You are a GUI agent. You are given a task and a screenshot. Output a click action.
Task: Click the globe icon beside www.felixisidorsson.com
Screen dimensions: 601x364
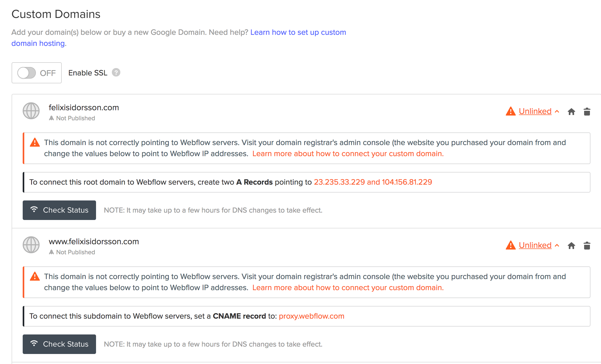(x=31, y=245)
